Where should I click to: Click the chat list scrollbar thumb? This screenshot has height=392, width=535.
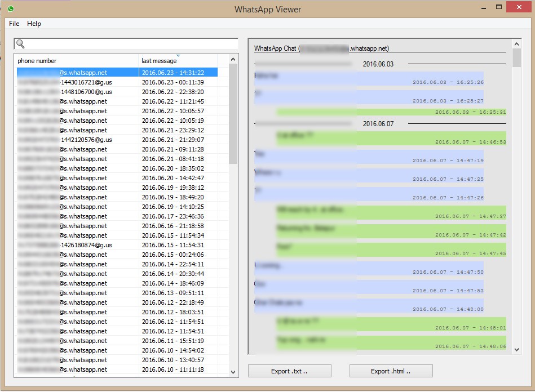point(233,114)
